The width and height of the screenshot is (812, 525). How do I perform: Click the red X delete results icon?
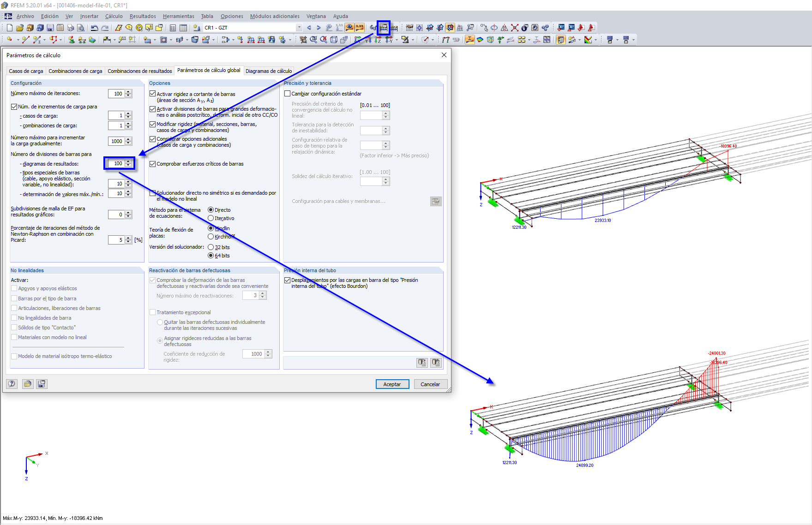pyautogui.click(x=515, y=28)
